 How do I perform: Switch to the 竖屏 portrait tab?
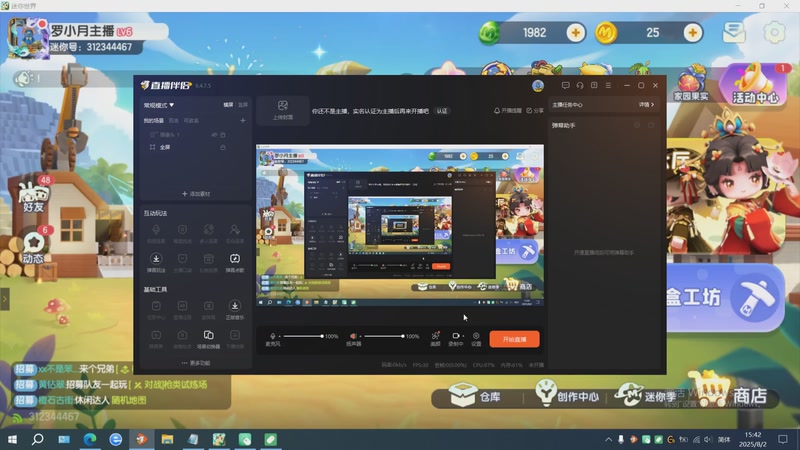point(243,104)
